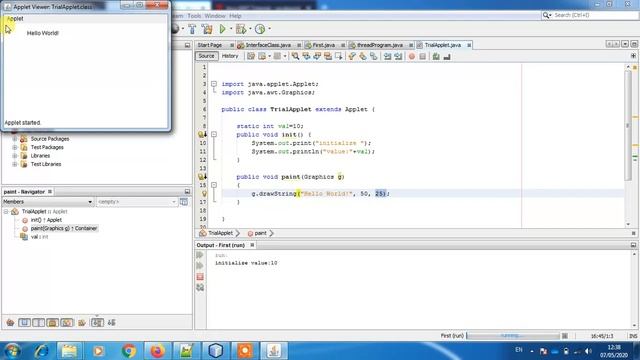Click the Profile Project clock icon
The height and width of the screenshot is (360, 640).
(260, 29)
